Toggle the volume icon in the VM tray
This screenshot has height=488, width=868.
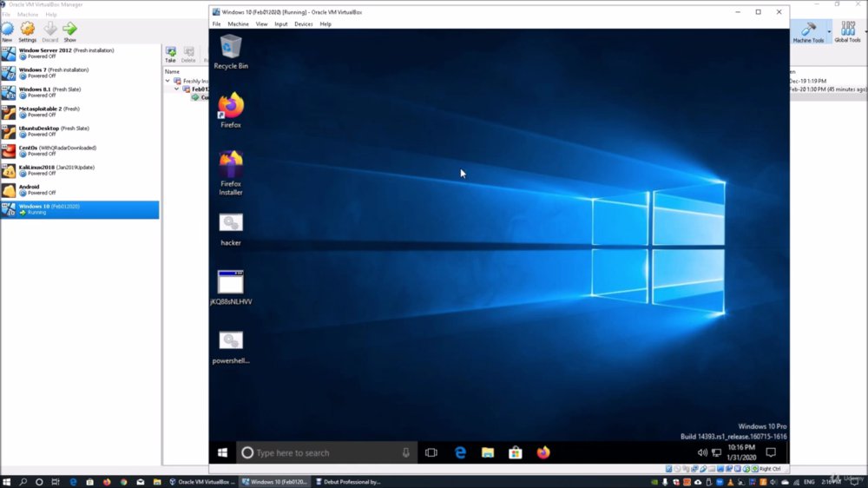(x=702, y=452)
